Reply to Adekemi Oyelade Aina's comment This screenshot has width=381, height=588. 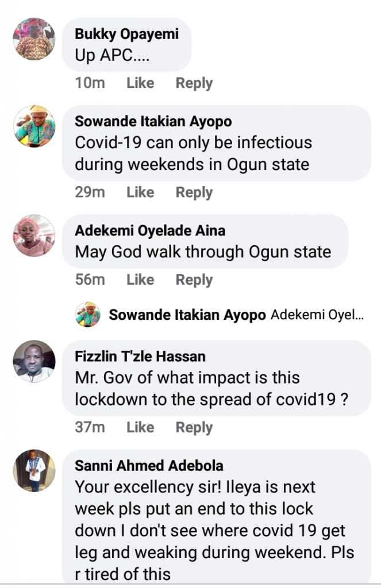click(x=194, y=280)
